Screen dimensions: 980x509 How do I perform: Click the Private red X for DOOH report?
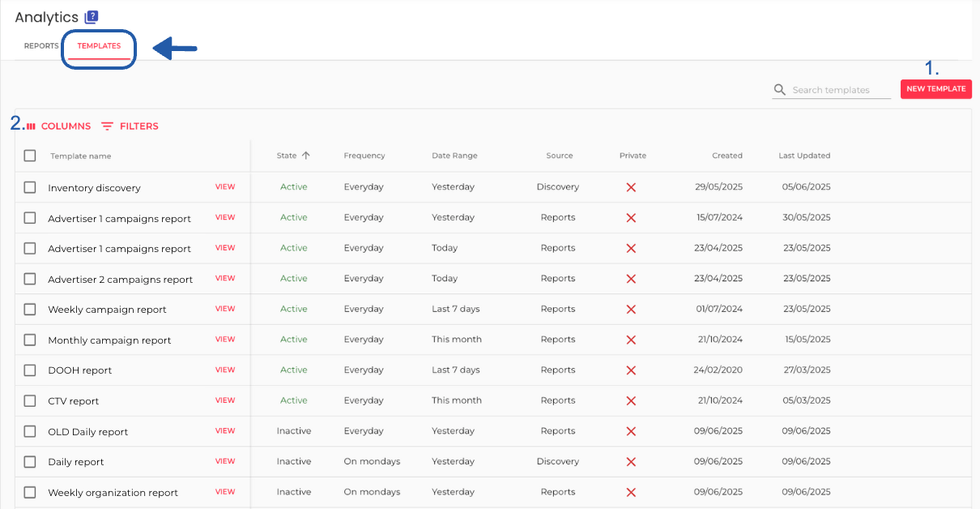631,370
